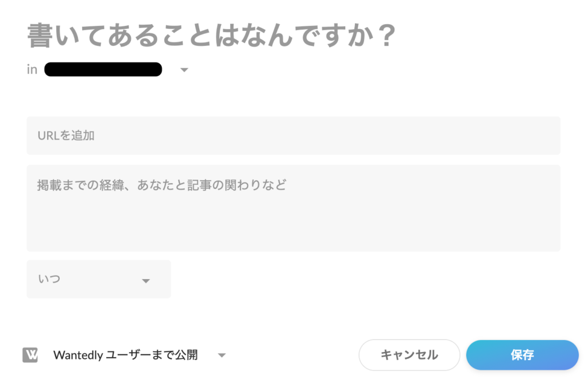
Task: Click the "in" label before the group name
Action: coord(32,69)
